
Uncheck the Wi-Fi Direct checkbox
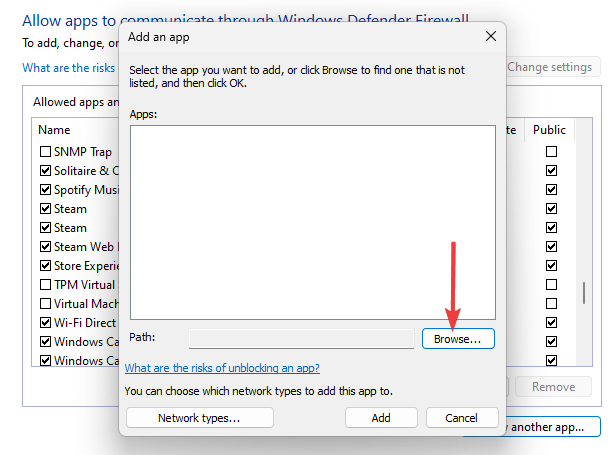(x=45, y=323)
